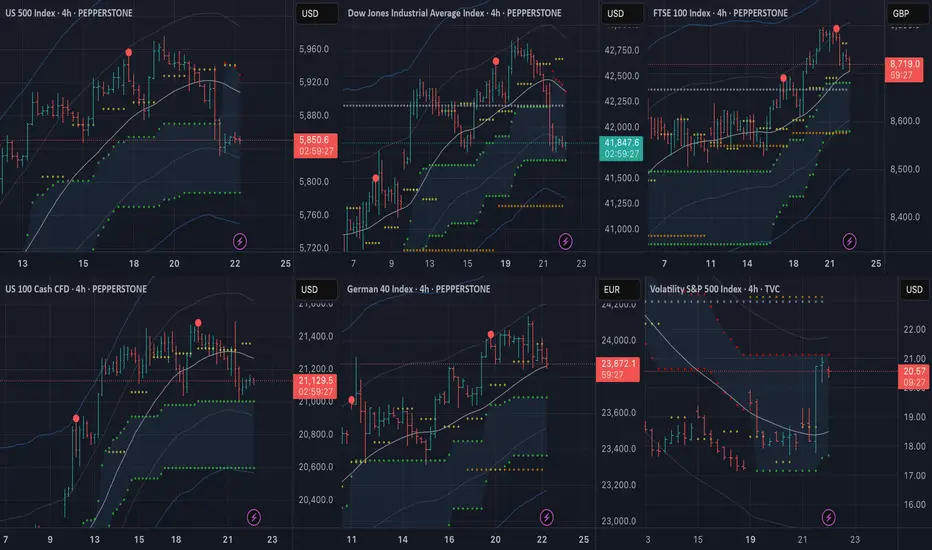Click the 41,000.0 value on Dow Jones axis
This screenshot has width=932, height=550.
tap(622, 229)
